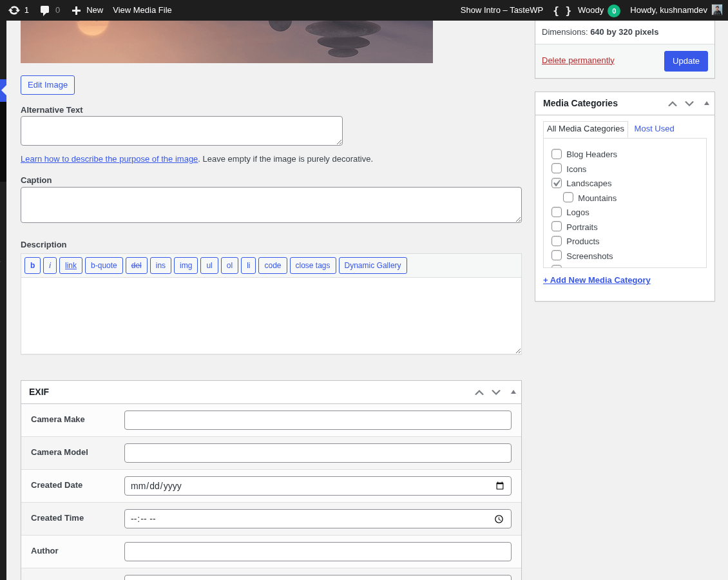
Task: Click the Delete permanently link
Action: click(578, 60)
